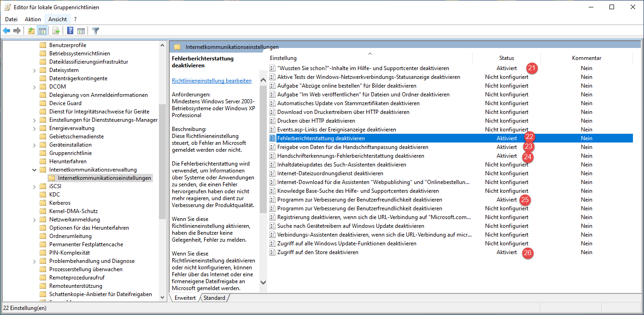Image resolution: width=644 pixels, height=315 pixels.
Task: Click the Forward arrow toolbar icon
Action: click(x=17, y=31)
